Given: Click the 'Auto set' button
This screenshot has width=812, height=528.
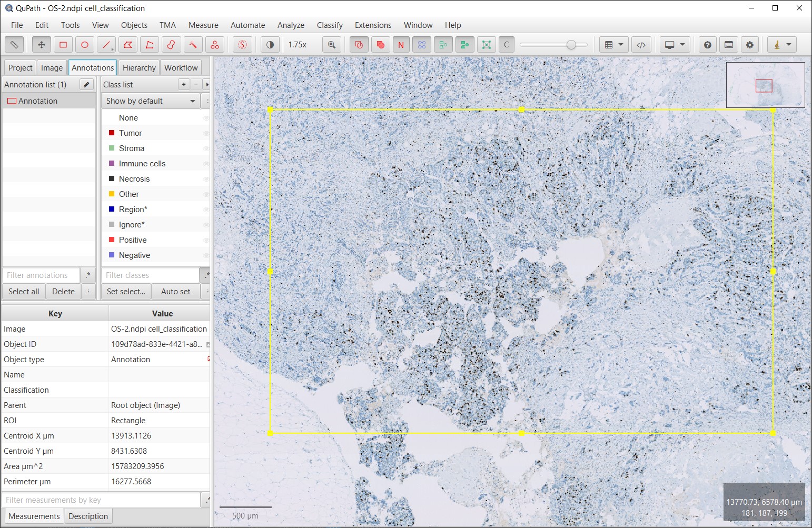Looking at the screenshot, I should coord(176,292).
